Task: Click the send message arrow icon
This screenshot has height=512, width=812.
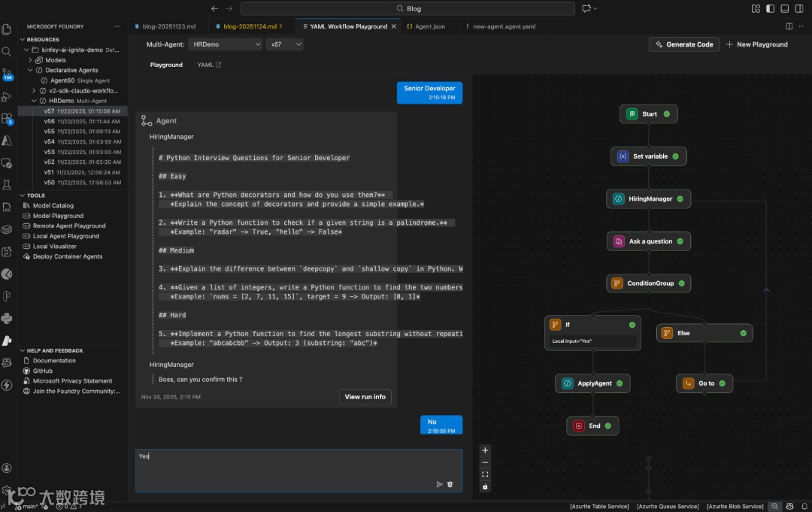Action: (439, 484)
